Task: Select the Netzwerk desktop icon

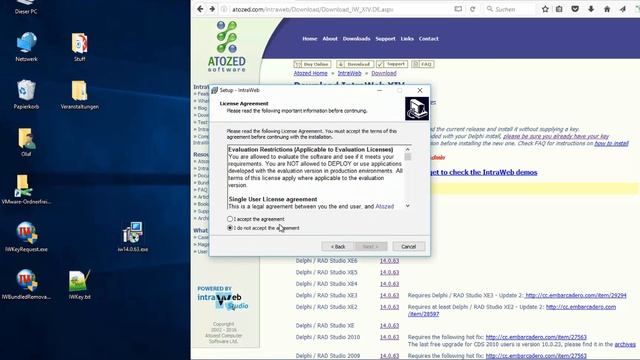Action: coord(26,47)
